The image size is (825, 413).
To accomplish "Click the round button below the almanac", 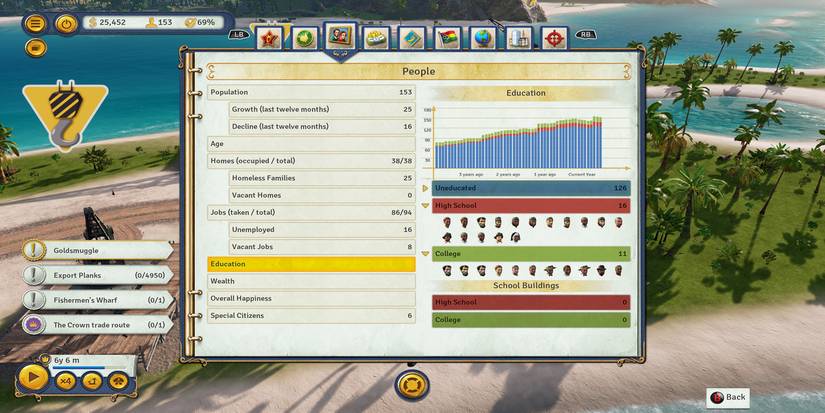I will (x=412, y=383).
